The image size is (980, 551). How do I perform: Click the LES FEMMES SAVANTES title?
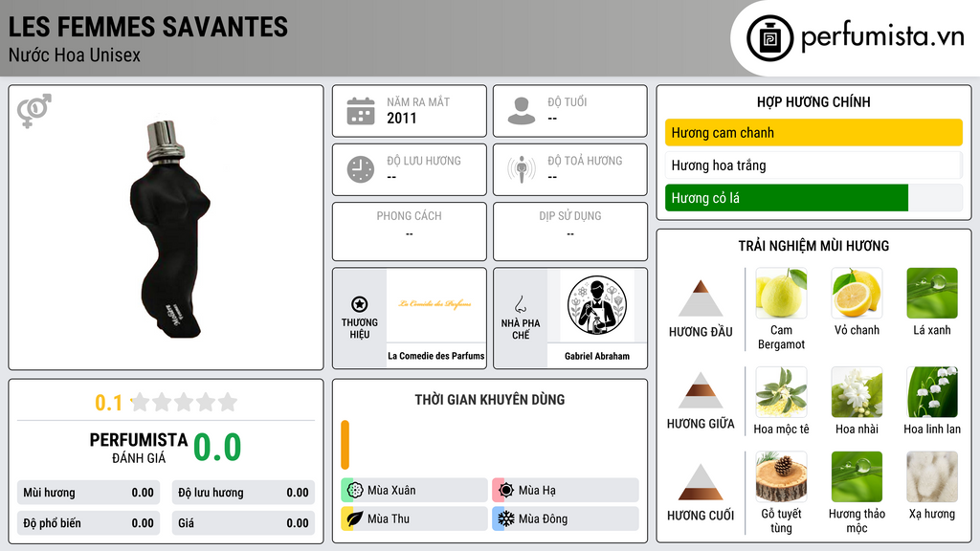[x=148, y=27]
